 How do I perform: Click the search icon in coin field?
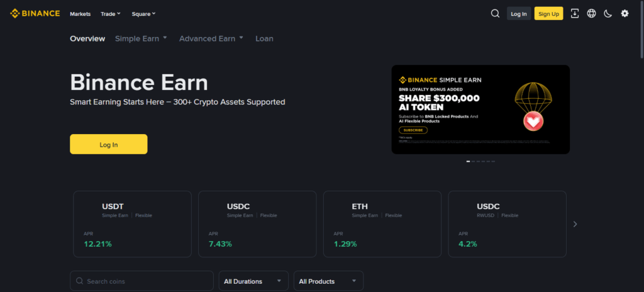pos(80,281)
